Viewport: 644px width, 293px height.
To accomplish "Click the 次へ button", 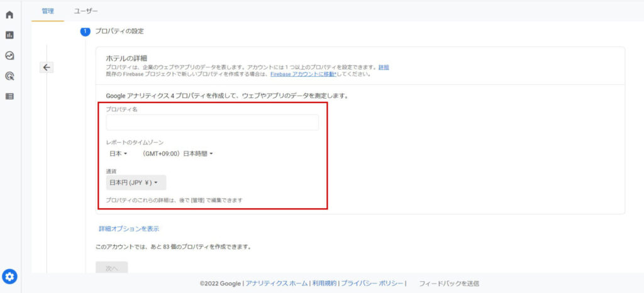I will pos(111,268).
